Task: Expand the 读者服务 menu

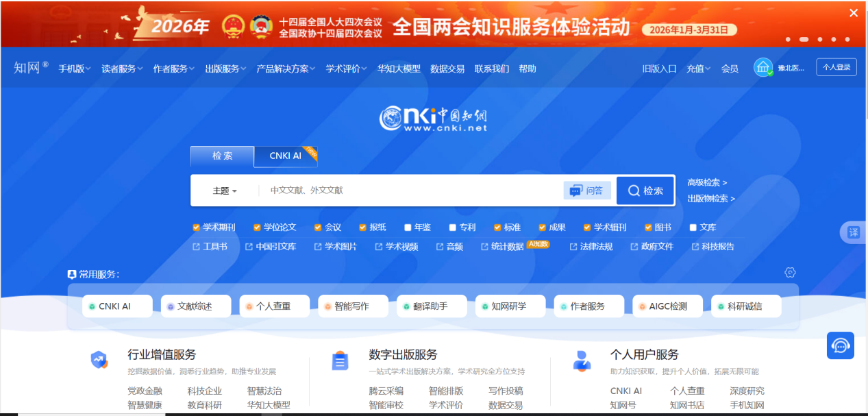Action: [122, 69]
